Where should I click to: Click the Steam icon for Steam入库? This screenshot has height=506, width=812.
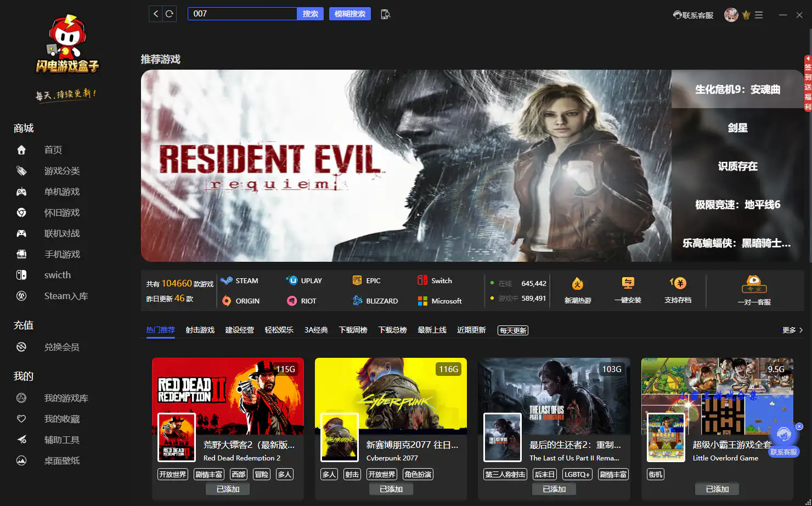click(x=21, y=296)
